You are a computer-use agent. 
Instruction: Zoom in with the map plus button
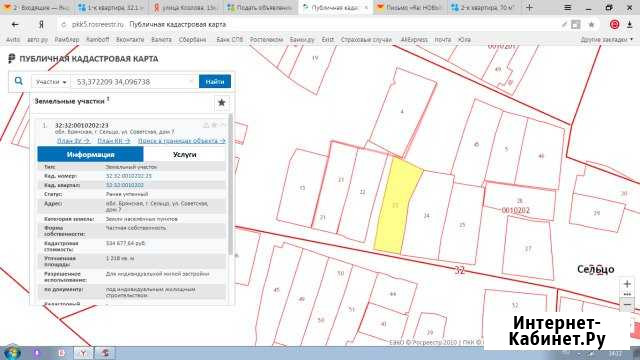click(x=627, y=284)
